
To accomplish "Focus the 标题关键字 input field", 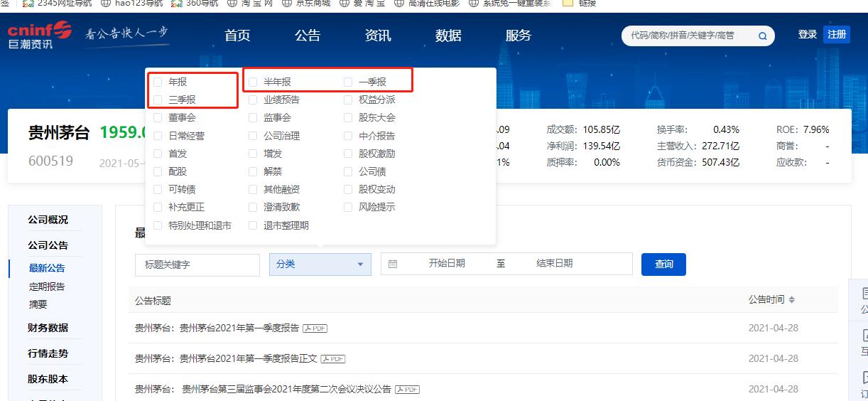I will (197, 264).
